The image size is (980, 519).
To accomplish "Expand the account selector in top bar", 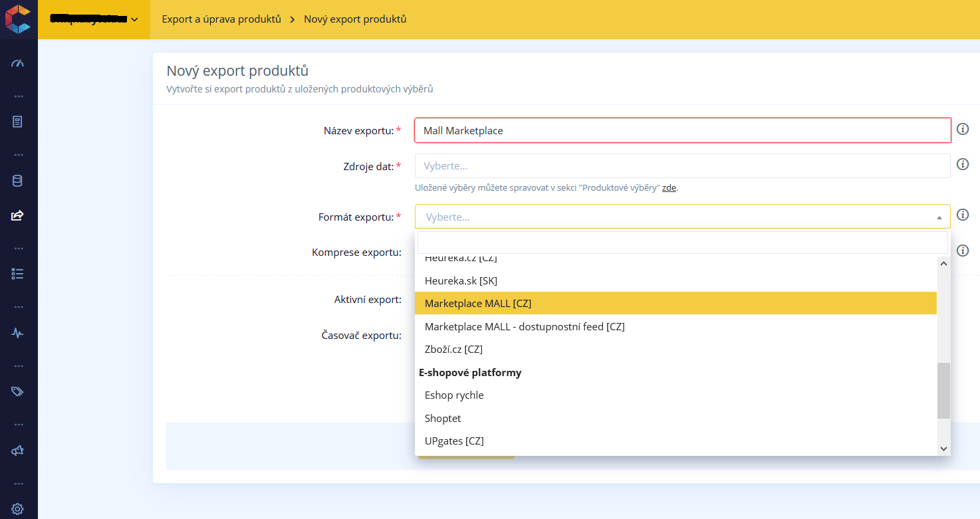I will pos(94,19).
